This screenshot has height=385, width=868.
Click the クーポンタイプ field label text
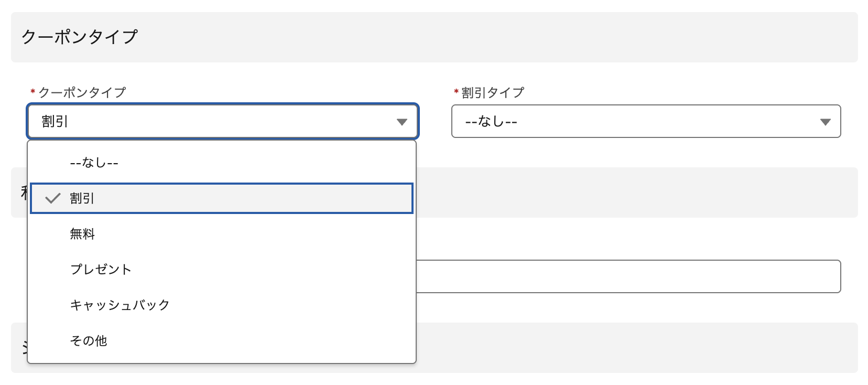point(82,93)
